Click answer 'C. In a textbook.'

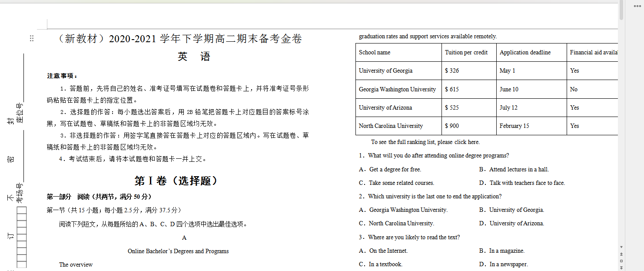[381, 264]
